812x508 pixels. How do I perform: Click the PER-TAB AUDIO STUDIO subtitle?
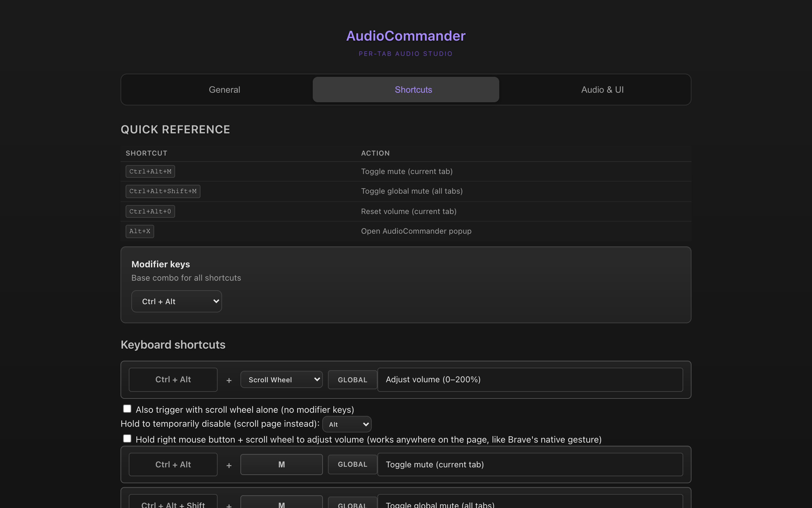click(406, 54)
